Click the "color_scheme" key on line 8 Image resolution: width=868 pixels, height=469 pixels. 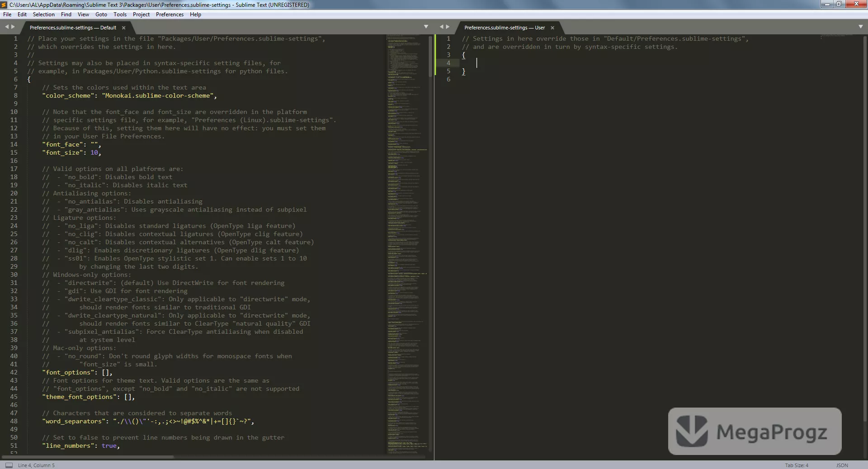click(68, 96)
